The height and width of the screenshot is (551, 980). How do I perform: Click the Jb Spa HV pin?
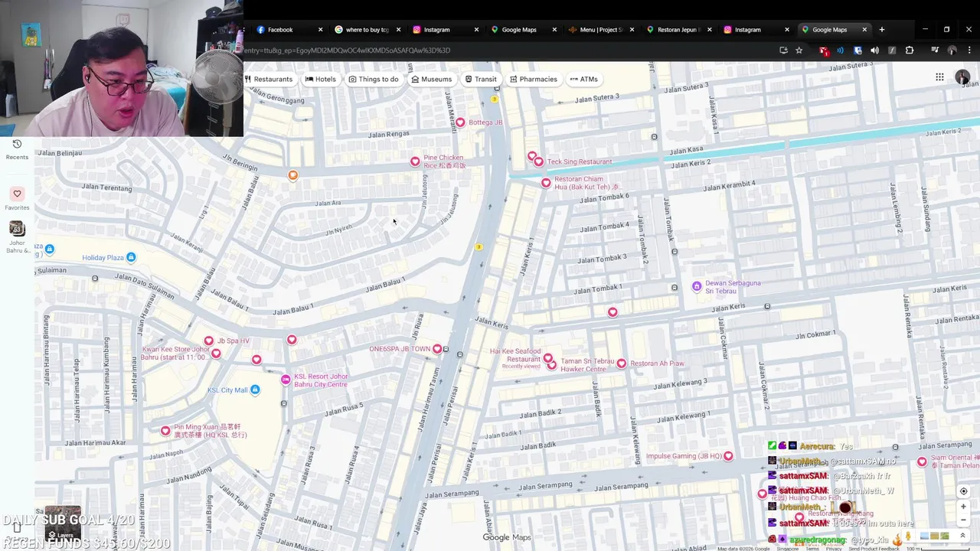[209, 341]
